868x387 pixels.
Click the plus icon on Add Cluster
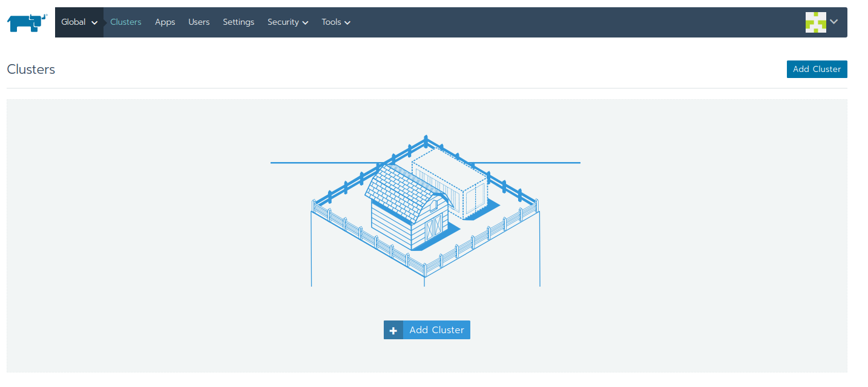(x=393, y=330)
